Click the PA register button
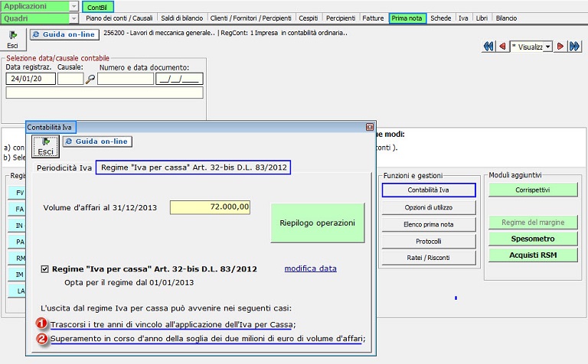This screenshot has width=588, height=364. (17, 242)
